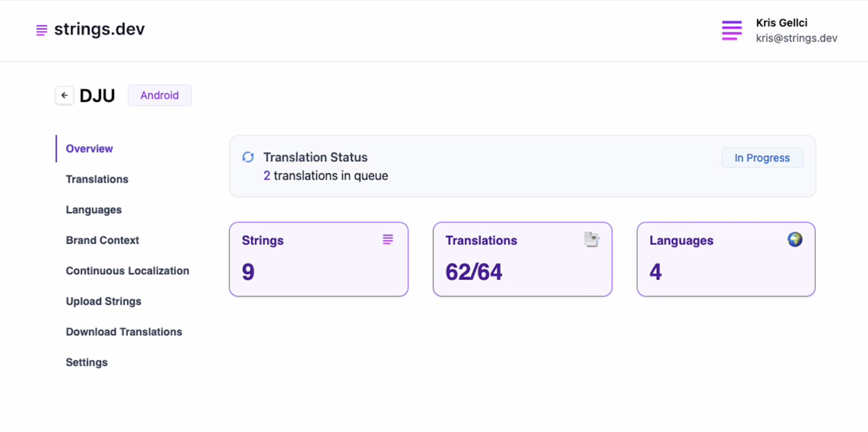
Task: Select Brand Context in the sidebar
Action: pyautogui.click(x=102, y=240)
